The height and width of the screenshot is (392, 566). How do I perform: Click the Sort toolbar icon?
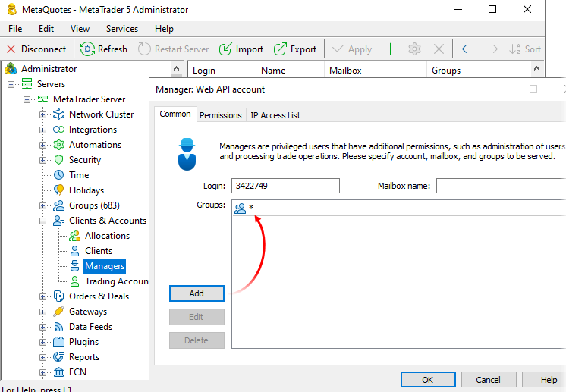pyautogui.click(x=514, y=49)
